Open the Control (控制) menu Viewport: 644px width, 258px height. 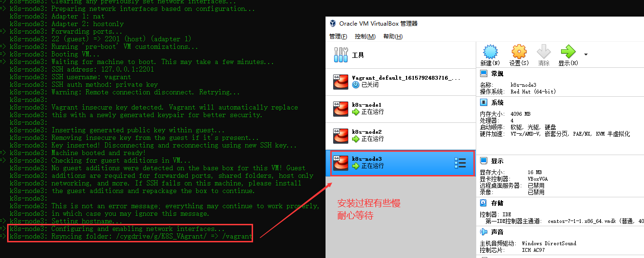pos(365,37)
